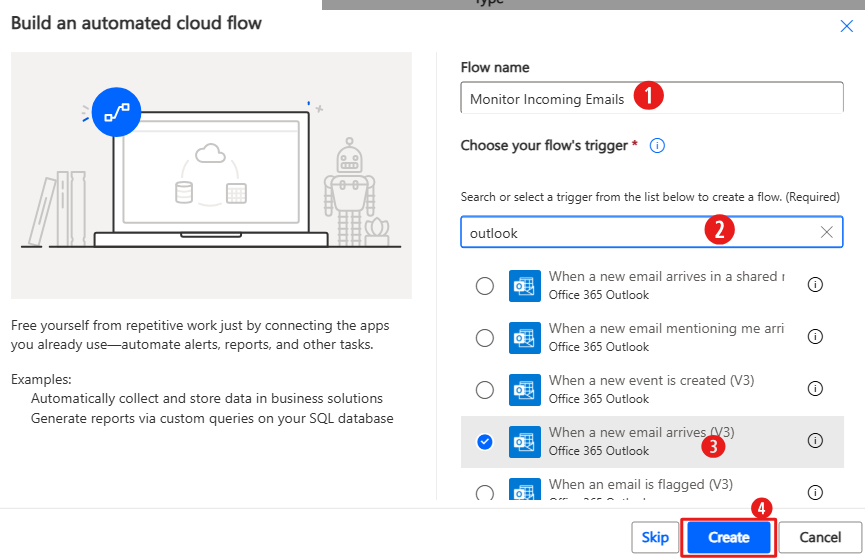Click info icon beside 'Choose your flow's trigger'
This screenshot has height=559, width=865.
657,146
